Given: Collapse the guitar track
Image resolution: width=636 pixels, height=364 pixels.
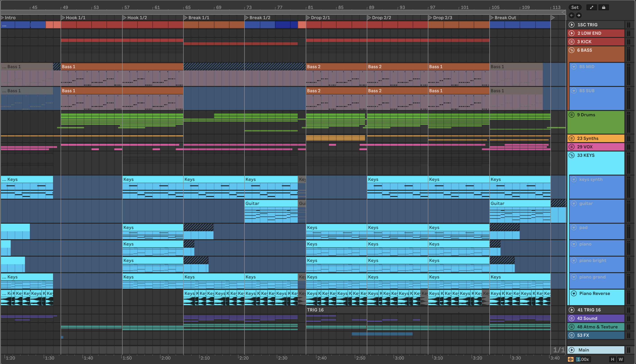Looking at the screenshot, I should tap(574, 204).
